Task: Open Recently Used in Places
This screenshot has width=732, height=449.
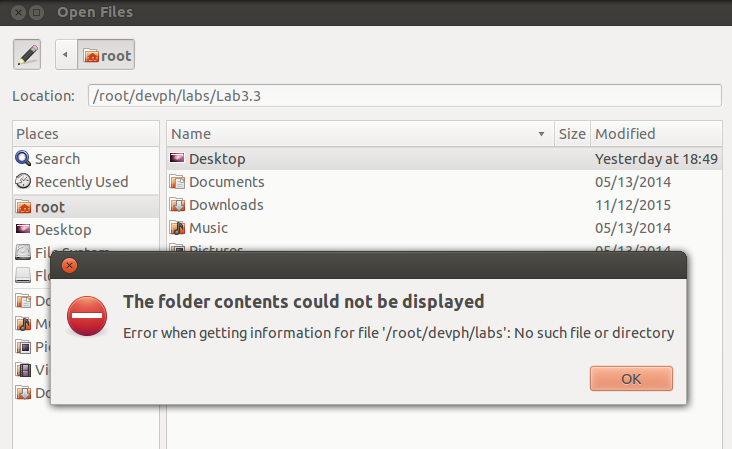Action: point(81,181)
